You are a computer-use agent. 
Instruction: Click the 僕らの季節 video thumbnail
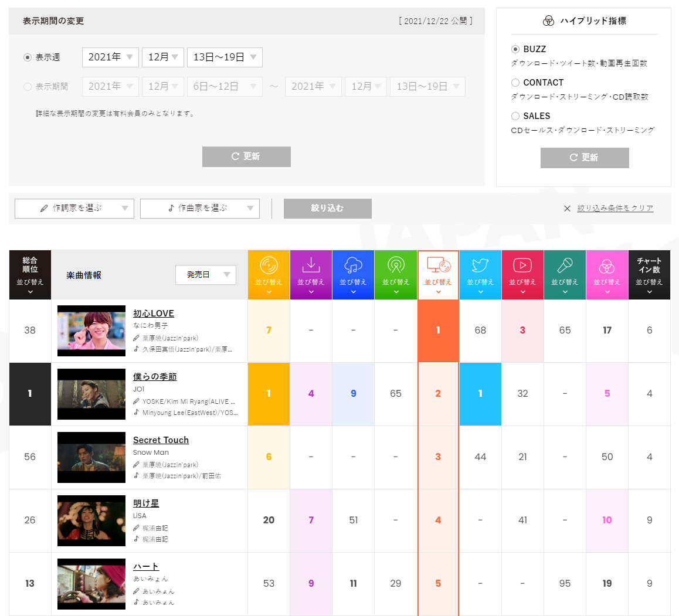click(91, 394)
